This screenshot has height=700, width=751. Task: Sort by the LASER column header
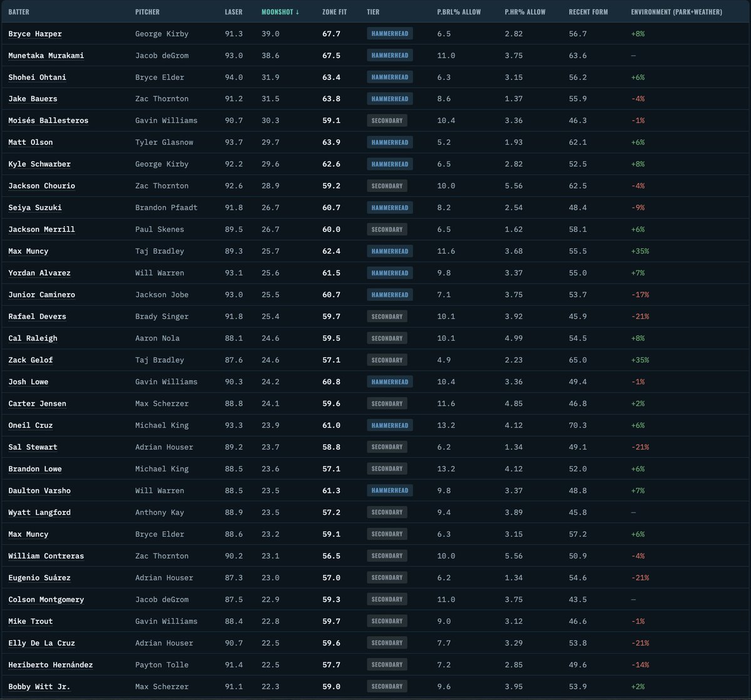coord(233,12)
